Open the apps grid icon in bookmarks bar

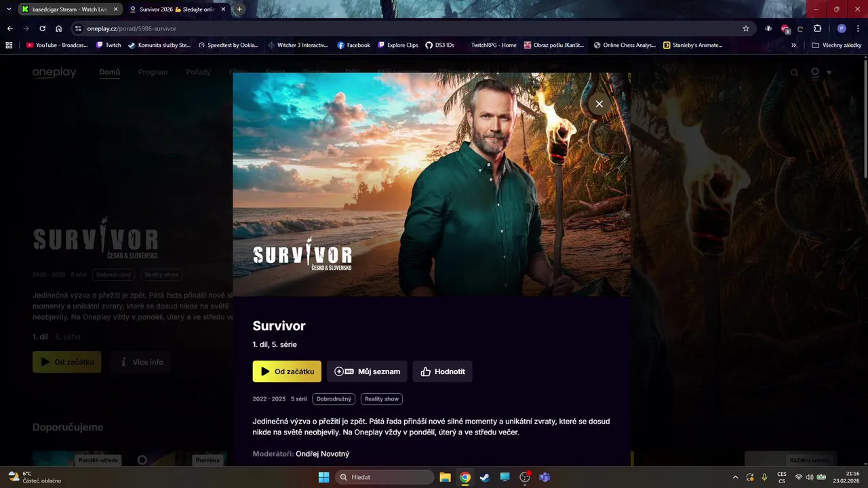tap(9, 45)
